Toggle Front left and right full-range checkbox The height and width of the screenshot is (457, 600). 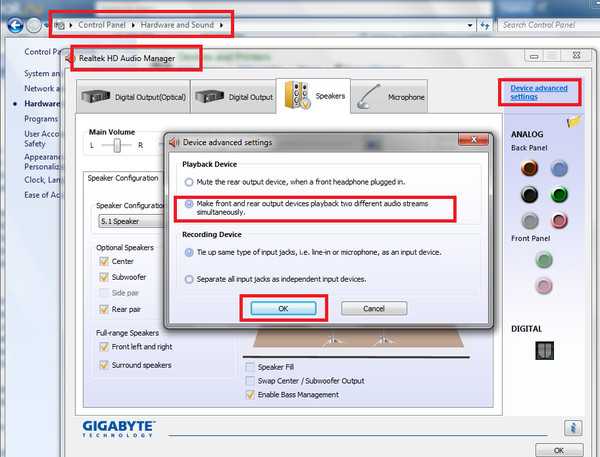[x=104, y=347]
